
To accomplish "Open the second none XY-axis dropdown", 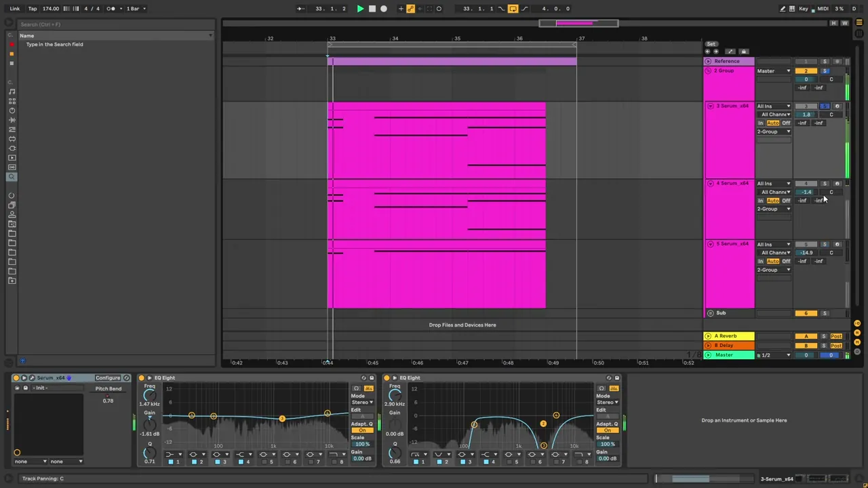I will [x=66, y=462].
